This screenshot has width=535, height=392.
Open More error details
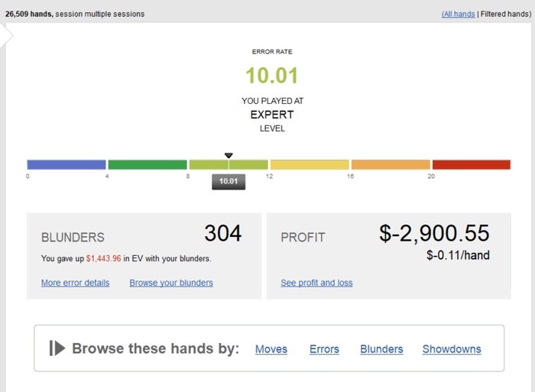click(x=76, y=283)
